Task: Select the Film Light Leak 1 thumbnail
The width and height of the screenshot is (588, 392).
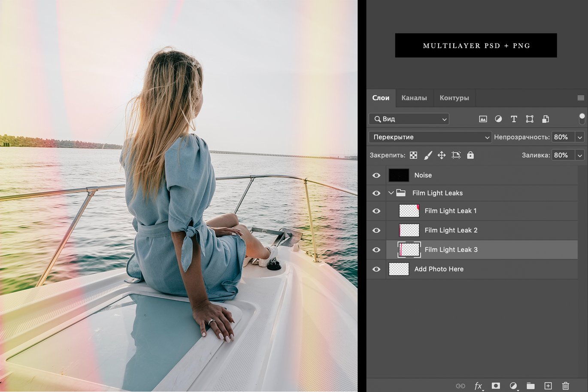Action: click(x=409, y=211)
